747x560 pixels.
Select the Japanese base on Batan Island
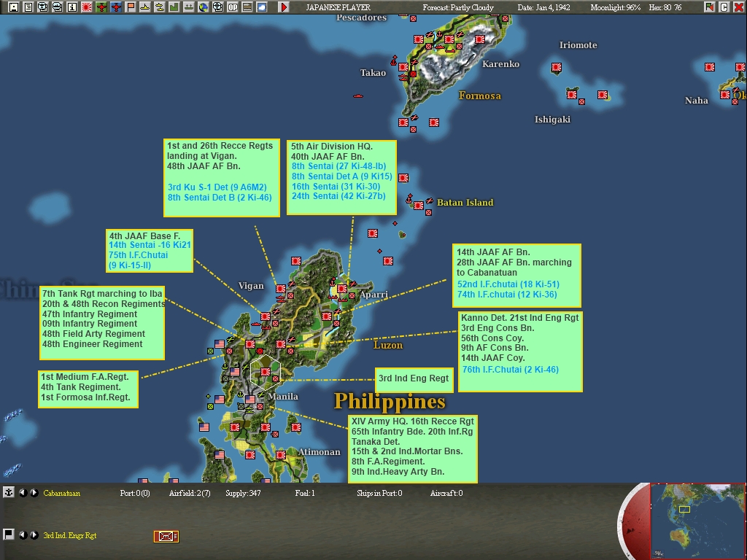click(x=418, y=205)
